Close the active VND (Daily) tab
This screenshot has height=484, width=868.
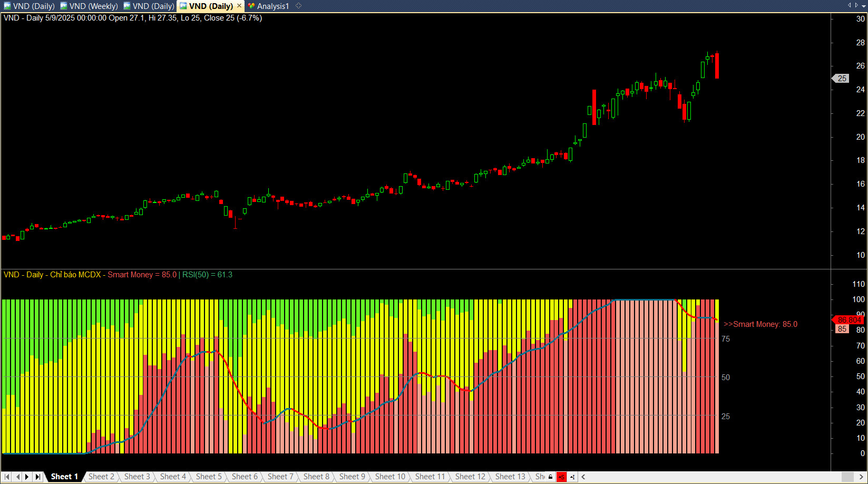click(x=239, y=6)
